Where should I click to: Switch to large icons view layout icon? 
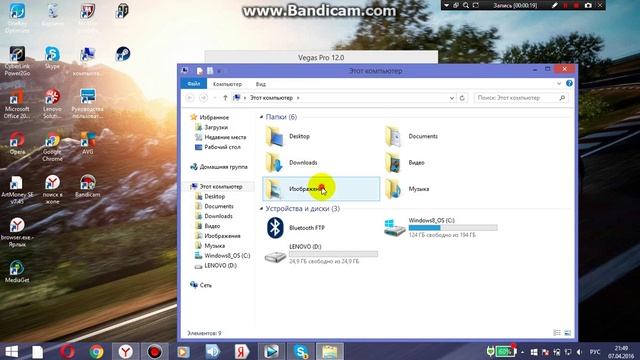pyautogui.click(x=567, y=333)
